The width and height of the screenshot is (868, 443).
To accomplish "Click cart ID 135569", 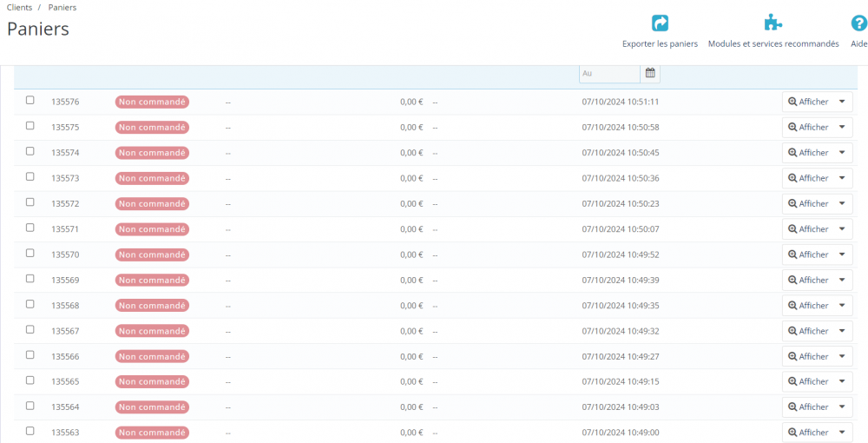I will [x=65, y=281].
